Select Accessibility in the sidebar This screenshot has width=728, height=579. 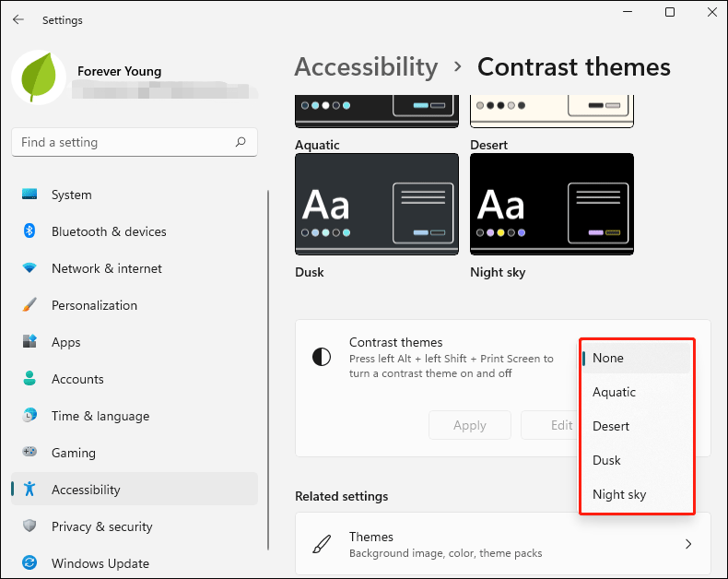click(x=135, y=489)
